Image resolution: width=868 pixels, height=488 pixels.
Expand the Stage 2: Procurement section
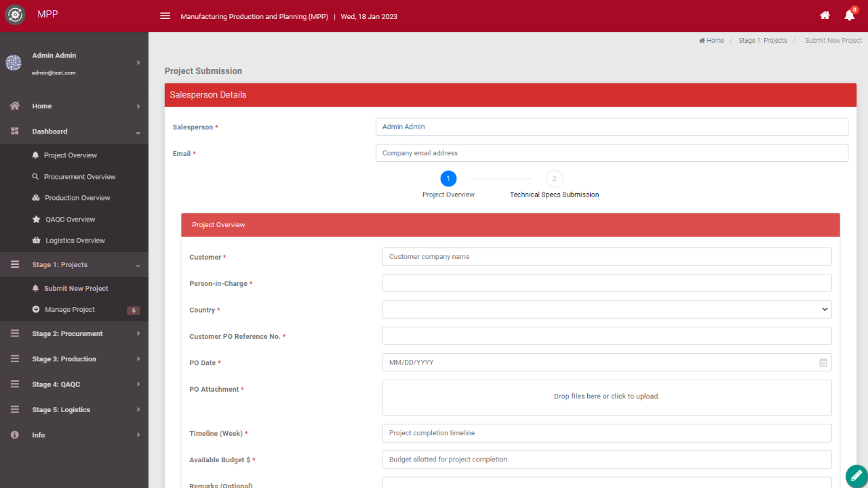[68, 333]
